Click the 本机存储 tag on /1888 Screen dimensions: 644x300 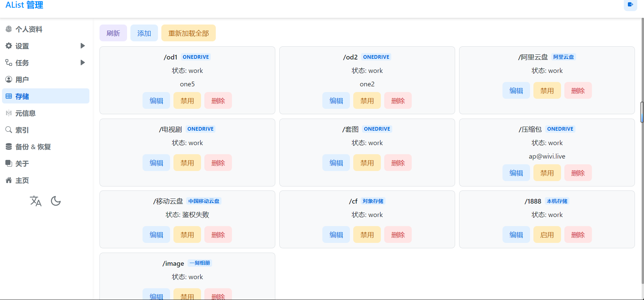coord(557,201)
